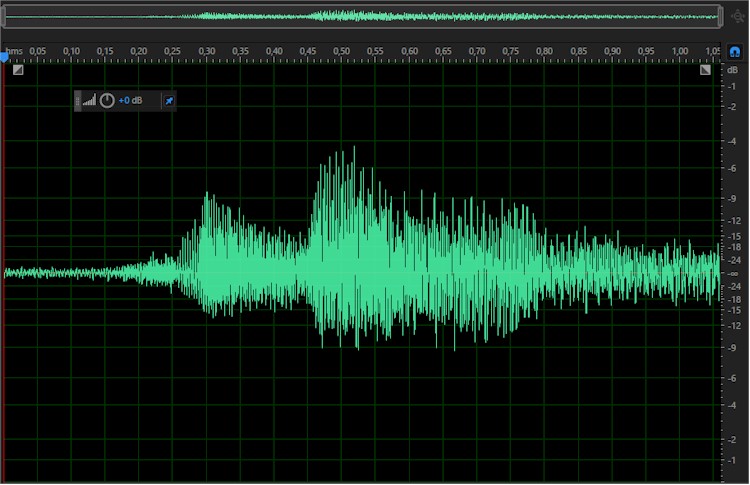Click the 0,50 mark on time ruler
The width and height of the screenshot is (750, 485).
342,51
